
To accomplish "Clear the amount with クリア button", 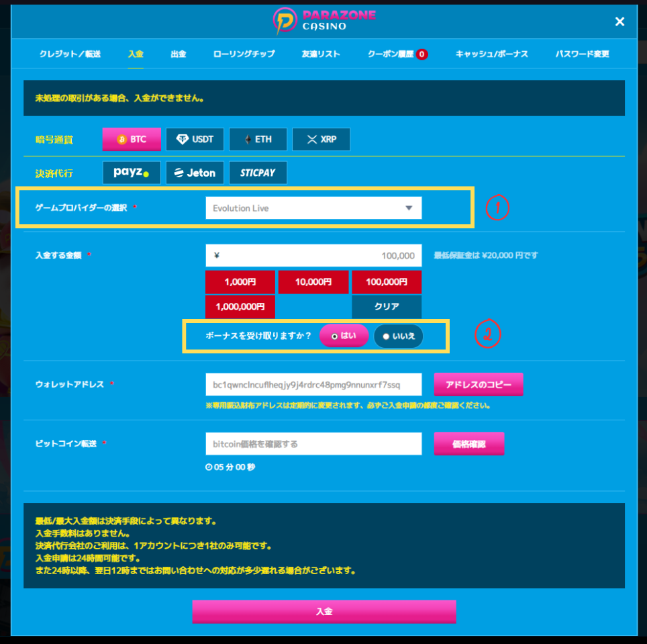I will tap(387, 307).
